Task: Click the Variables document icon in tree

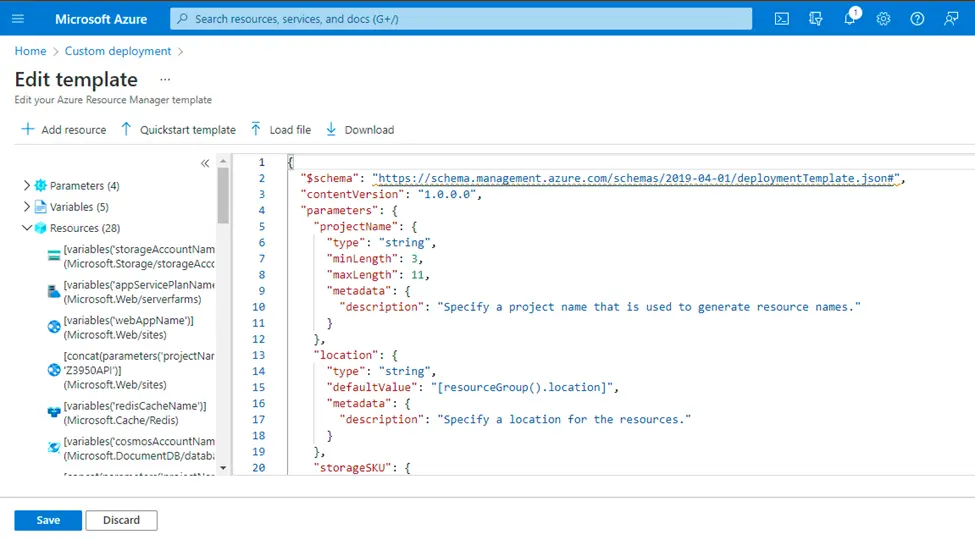Action: (x=40, y=207)
